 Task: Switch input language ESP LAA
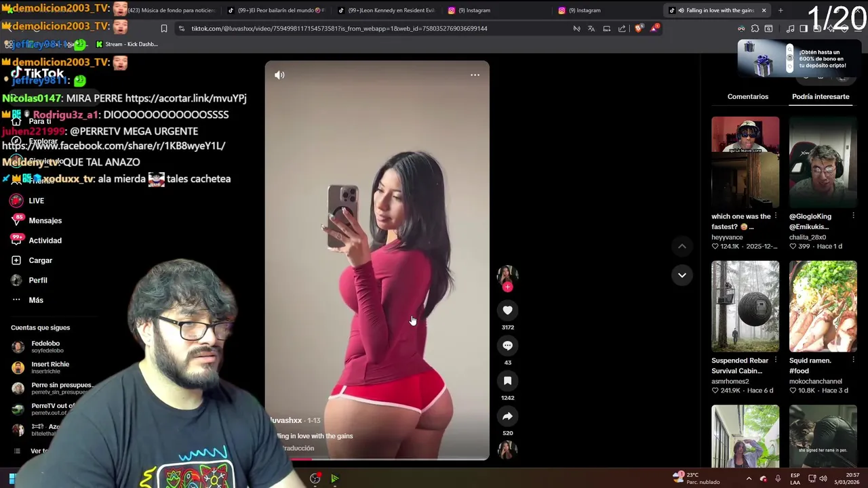(795, 479)
